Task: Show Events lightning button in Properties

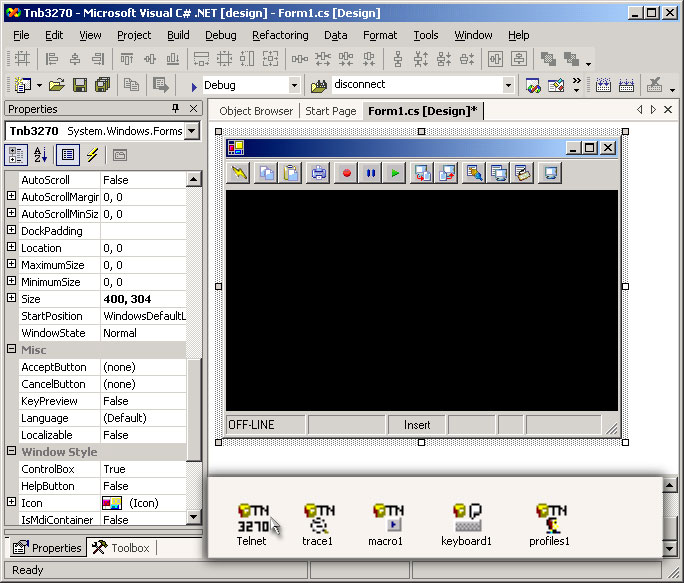Action: coord(92,155)
